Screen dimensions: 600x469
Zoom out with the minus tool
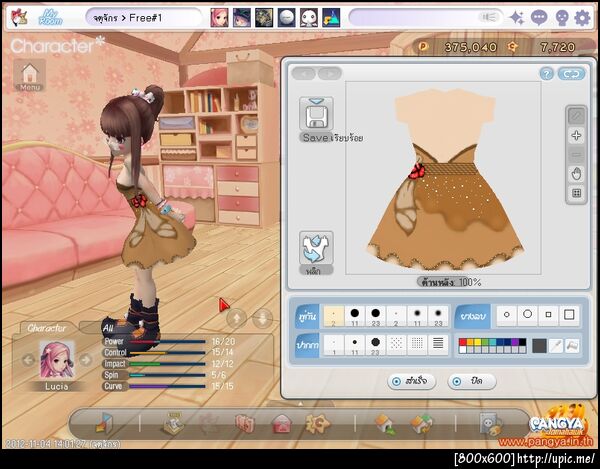[x=576, y=155]
